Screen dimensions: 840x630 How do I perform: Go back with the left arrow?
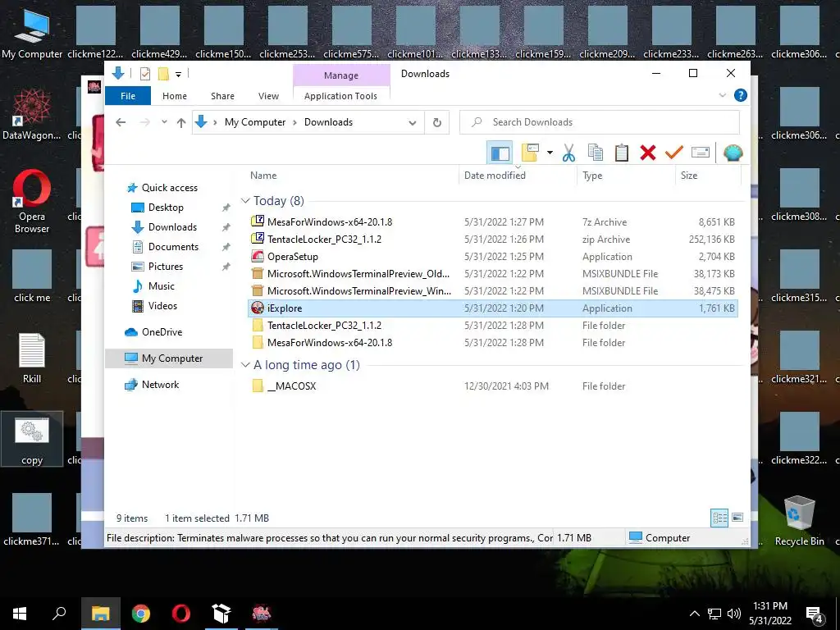click(x=121, y=123)
